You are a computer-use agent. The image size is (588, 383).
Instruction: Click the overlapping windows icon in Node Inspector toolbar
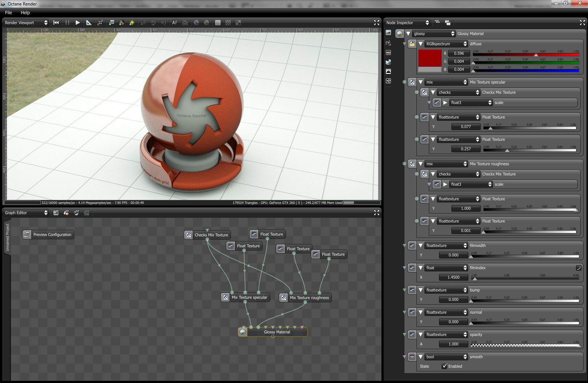[448, 23]
